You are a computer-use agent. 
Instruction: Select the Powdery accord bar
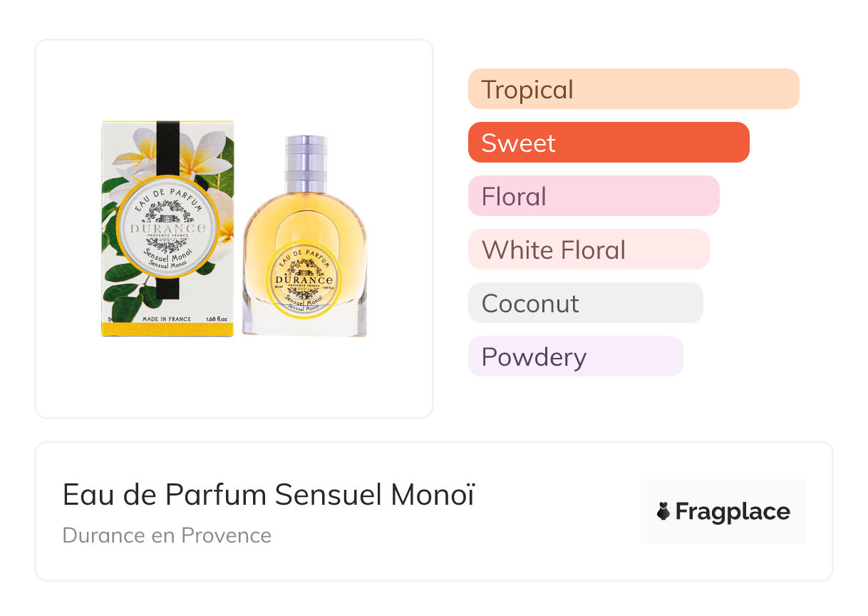click(x=575, y=356)
